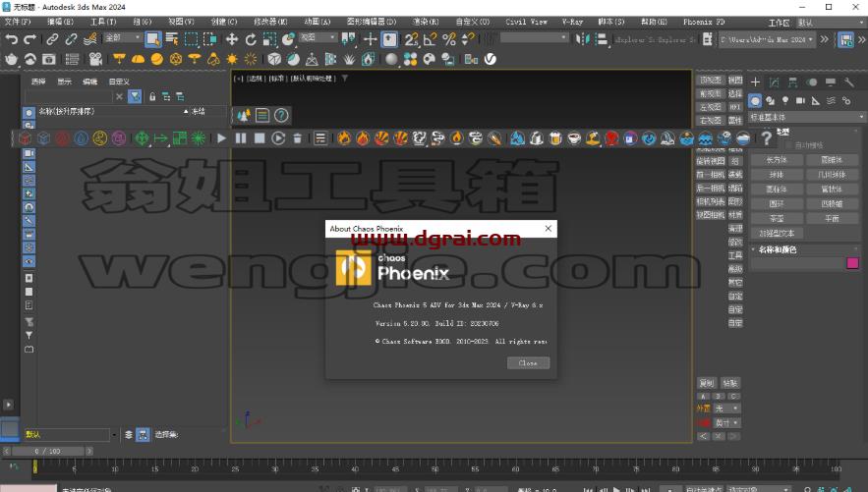Toggle the Percent Snap icon
Image resolution: width=868 pixels, height=492 pixels.
click(449, 39)
